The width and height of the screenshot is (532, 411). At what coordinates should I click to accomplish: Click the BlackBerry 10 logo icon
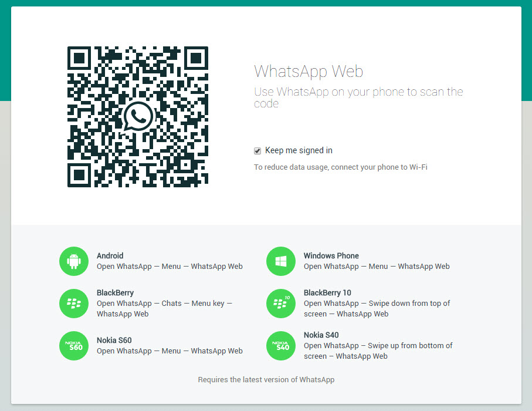[x=281, y=304]
